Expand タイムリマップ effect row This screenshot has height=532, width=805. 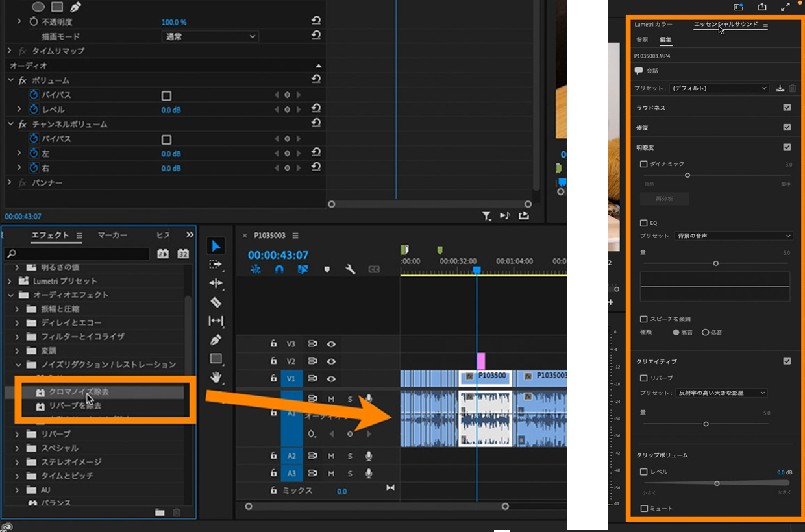pyautogui.click(x=9, y=51)
